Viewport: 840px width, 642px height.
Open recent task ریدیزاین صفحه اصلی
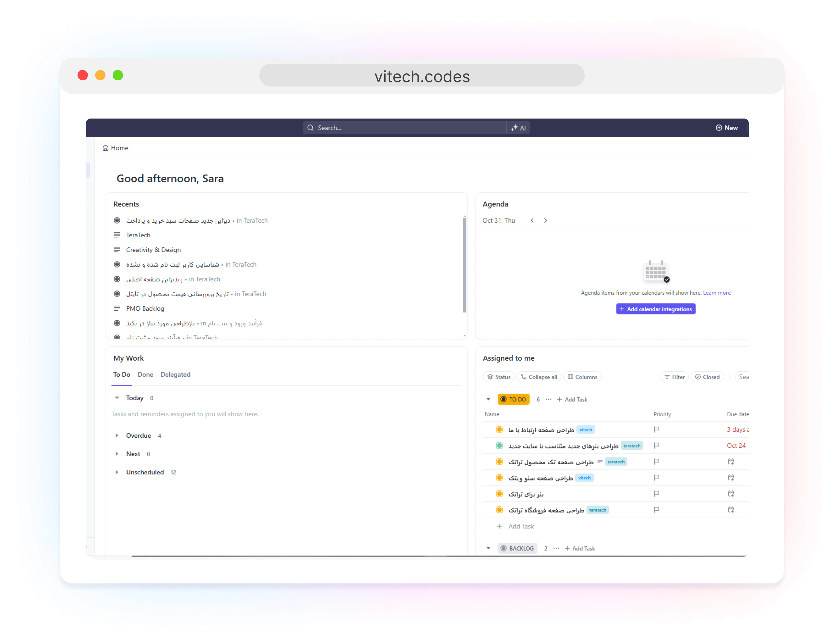pyautogui.click(x=154, y=279)
